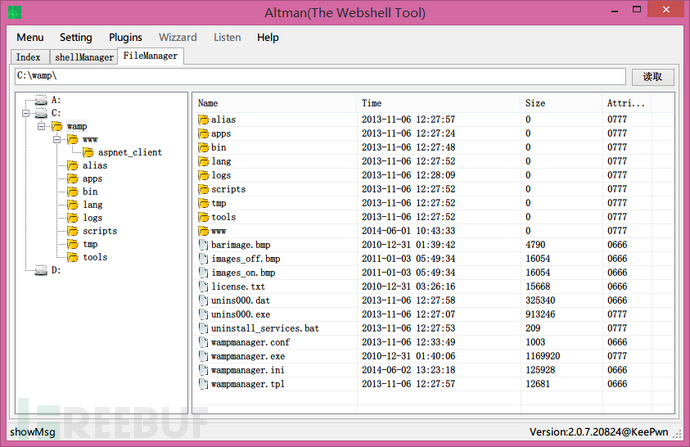Sort by the Attri... column header
Screen dimensions: 690x447
click(x=627, y=103)
